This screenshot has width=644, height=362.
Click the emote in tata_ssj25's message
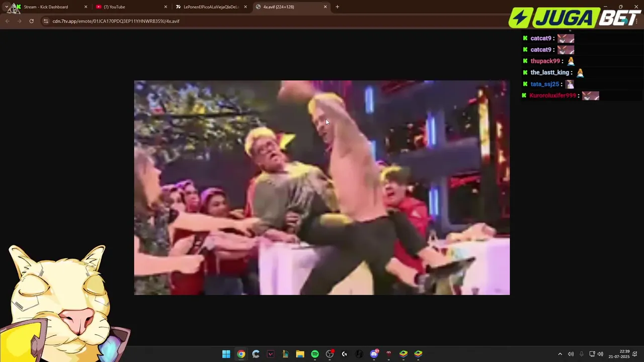[570, 84]
